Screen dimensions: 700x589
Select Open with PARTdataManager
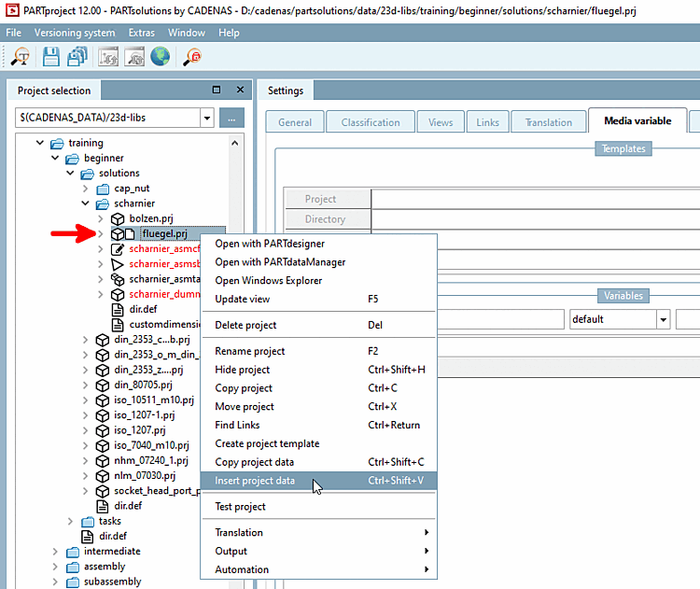point(319,262)
